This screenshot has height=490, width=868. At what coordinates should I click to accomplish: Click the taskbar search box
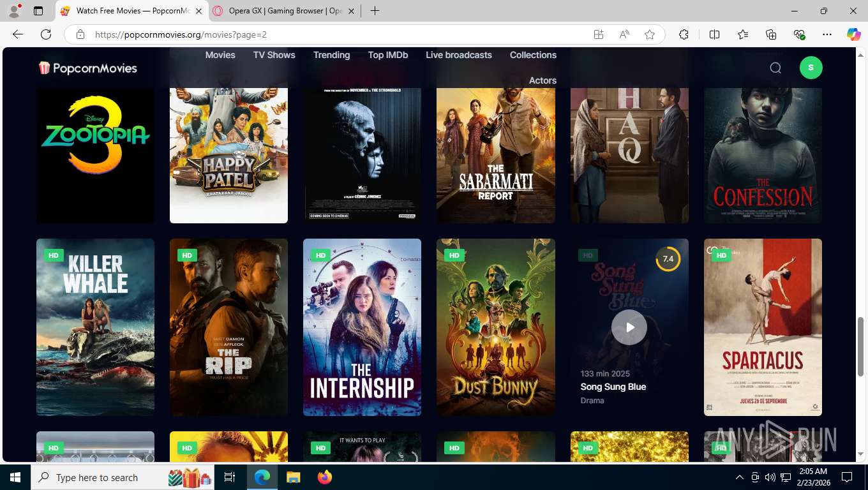124,477
